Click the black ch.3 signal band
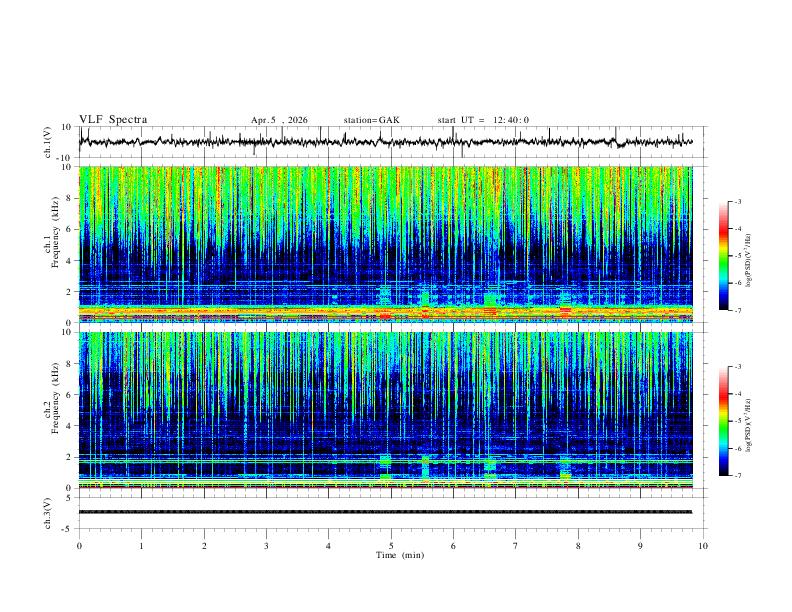 click(x=385, y=512)
